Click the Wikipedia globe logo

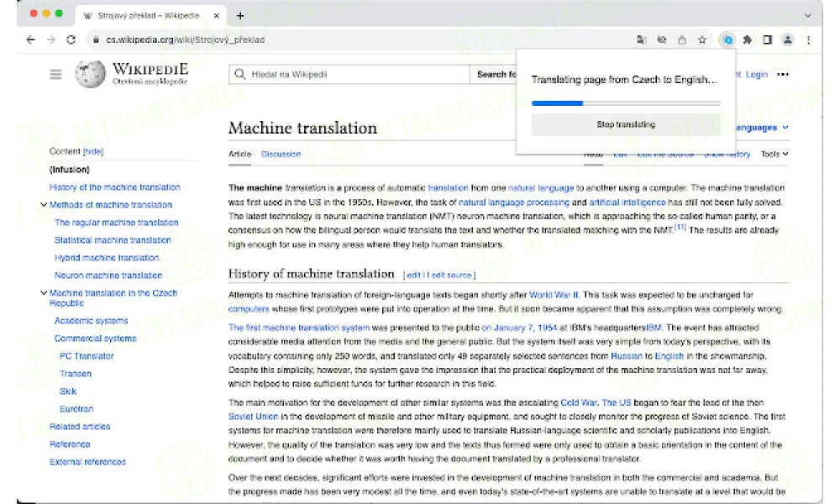(x=91, y=74)
